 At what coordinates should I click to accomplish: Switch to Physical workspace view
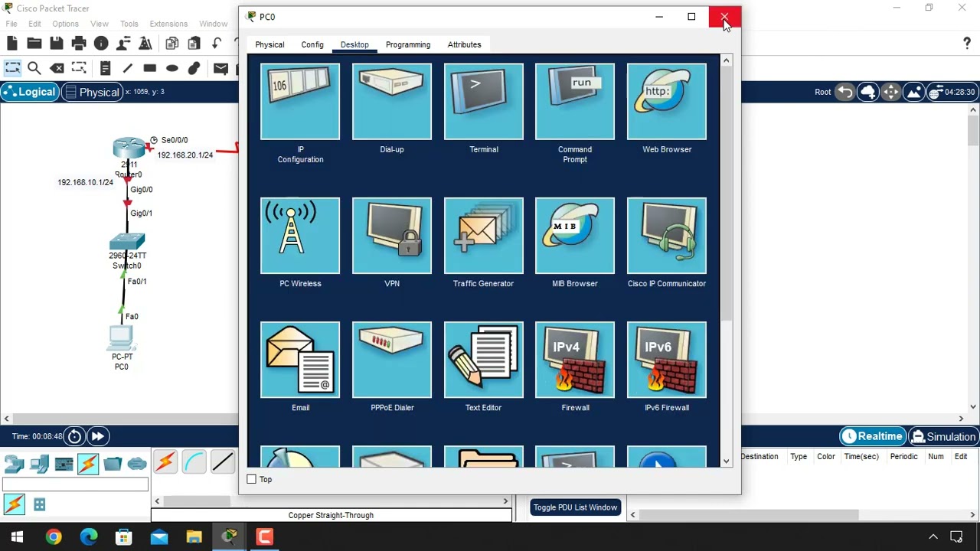pyautogui.click(x=92, y=92)
